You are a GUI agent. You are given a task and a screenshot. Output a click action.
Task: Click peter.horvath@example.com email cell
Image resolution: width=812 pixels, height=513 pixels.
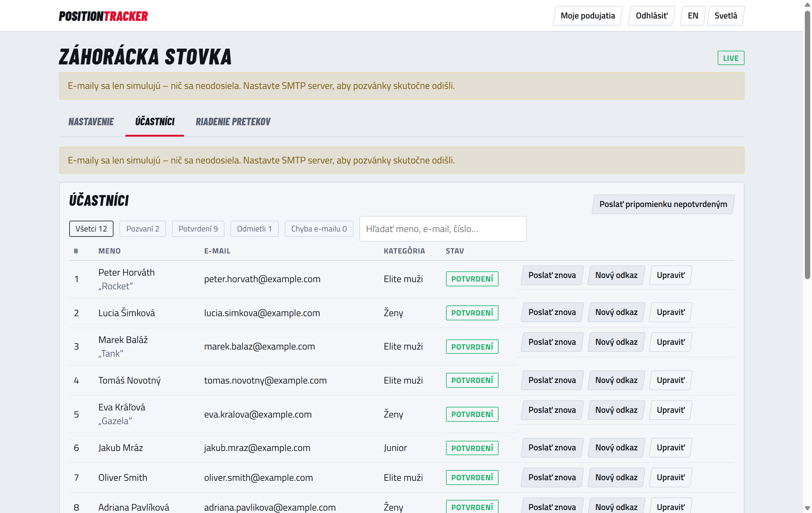[x=262, y=279]
